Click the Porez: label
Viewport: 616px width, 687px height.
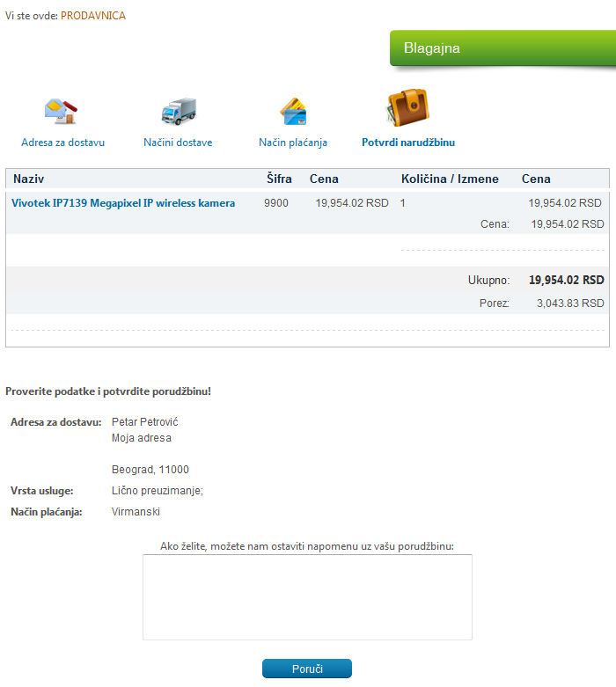pos(494,303)
